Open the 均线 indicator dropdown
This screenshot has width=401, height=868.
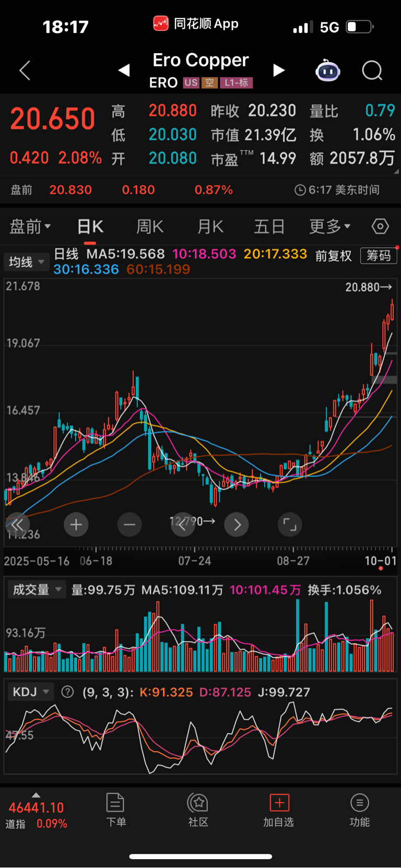pos(26,261)
